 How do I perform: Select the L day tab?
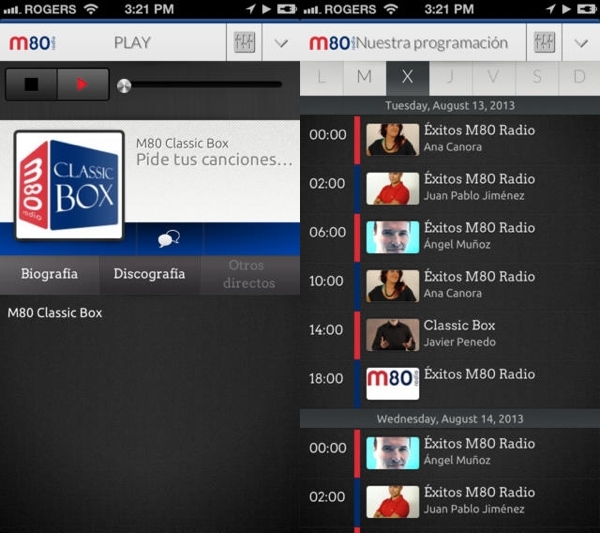coord(321,78)
